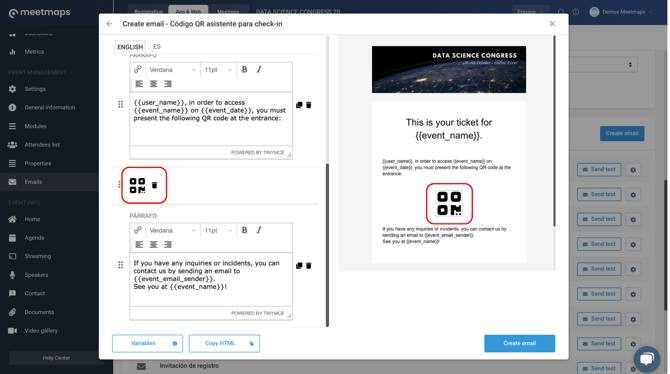The image size is (670, 374).
Task: Duplicate the second paragraph block
Action: point(299,265)
